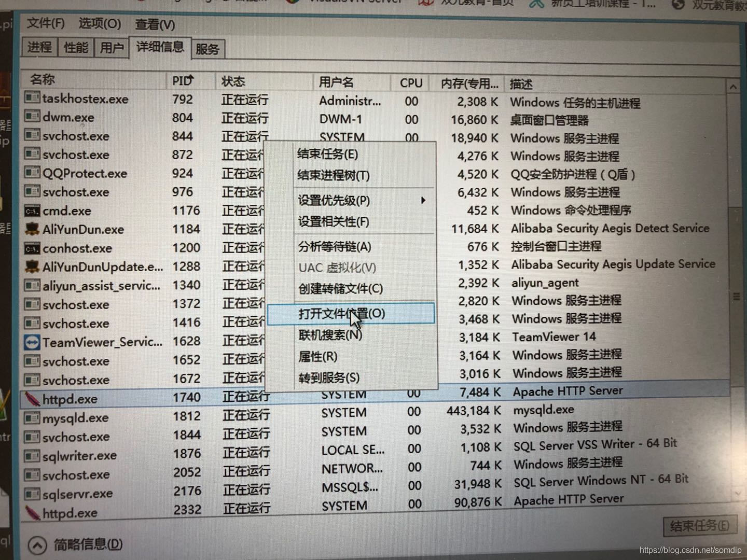Choose 打开文件位置(O) in context menu
This screenshot has width=747, height=560.
pos(351,314)
